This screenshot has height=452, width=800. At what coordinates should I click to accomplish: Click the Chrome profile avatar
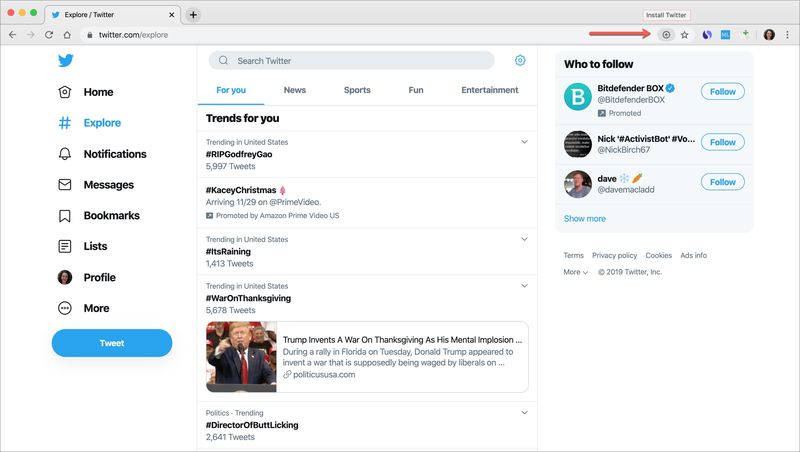(769, 35)
